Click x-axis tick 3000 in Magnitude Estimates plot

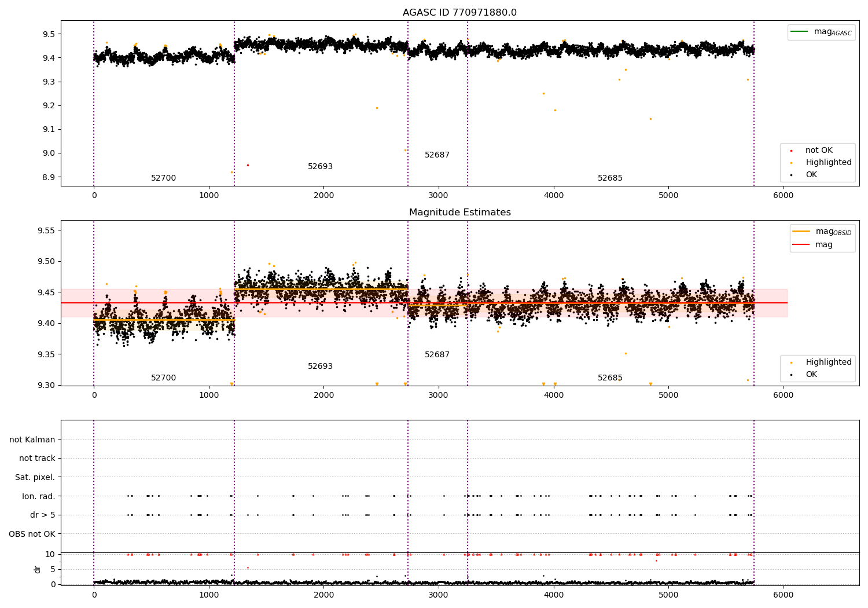[439, 395]
